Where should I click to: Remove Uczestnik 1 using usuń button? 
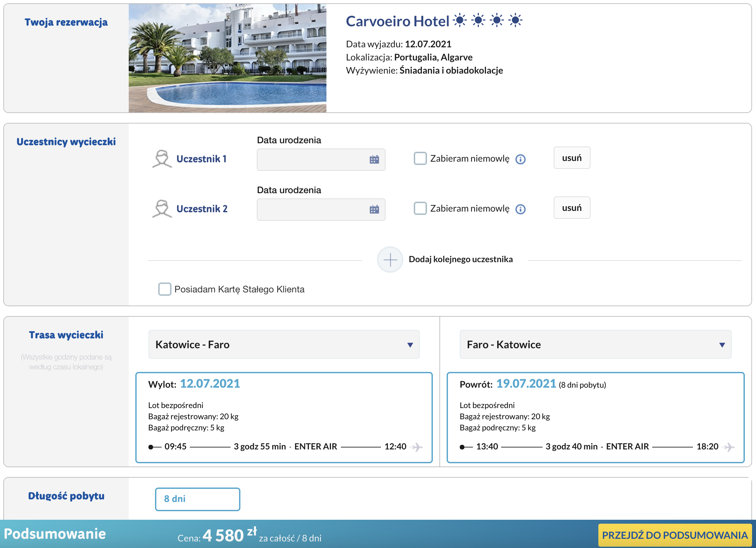572,158
